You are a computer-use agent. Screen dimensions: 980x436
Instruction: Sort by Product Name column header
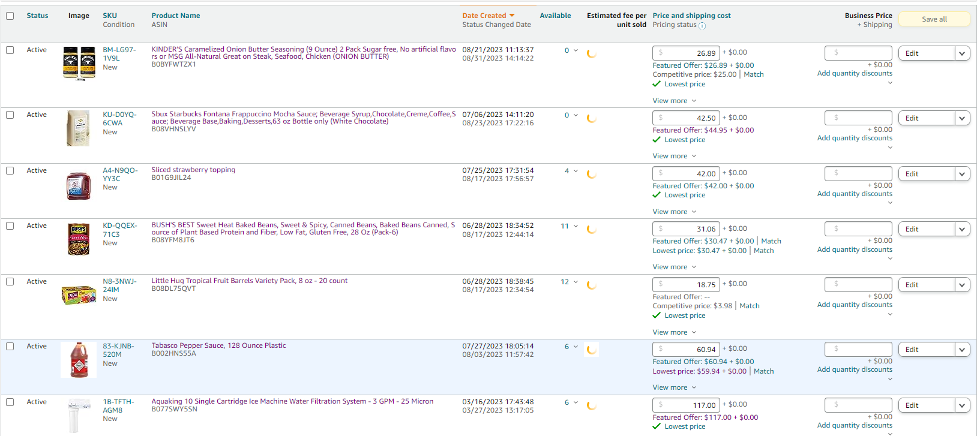click(176, 16)
